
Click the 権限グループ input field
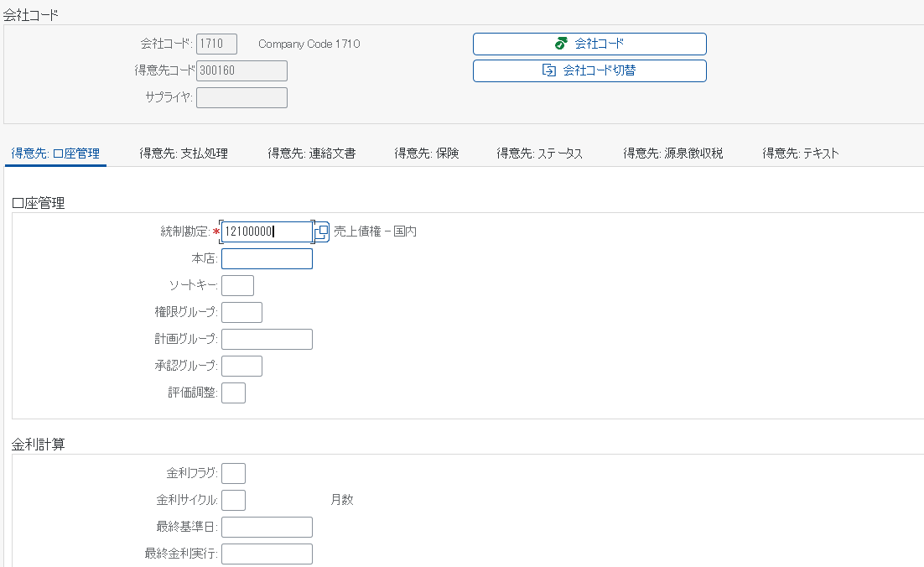(241, 312)
